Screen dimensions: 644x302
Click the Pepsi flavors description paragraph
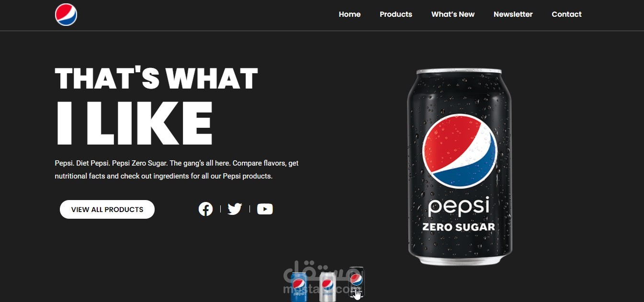(177, 169)
